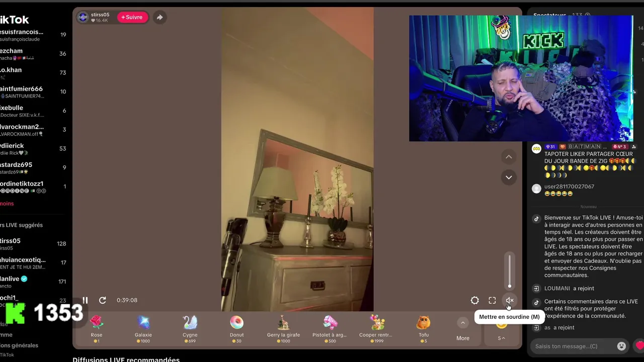Send Pistolet à argent gift
The width and height of the screenshot is (644, 362).
click(330, 329)
